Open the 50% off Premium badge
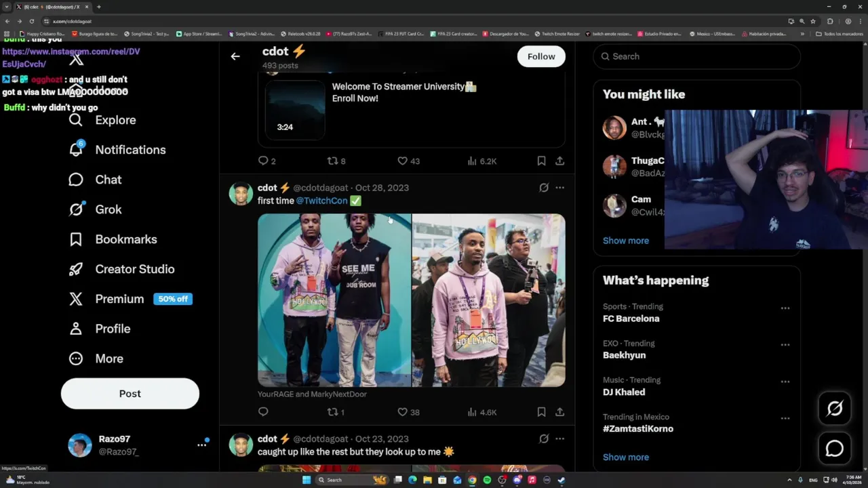The width and height of the screenshot is (868, 488). pyautogui.click(x=173, y=299)
